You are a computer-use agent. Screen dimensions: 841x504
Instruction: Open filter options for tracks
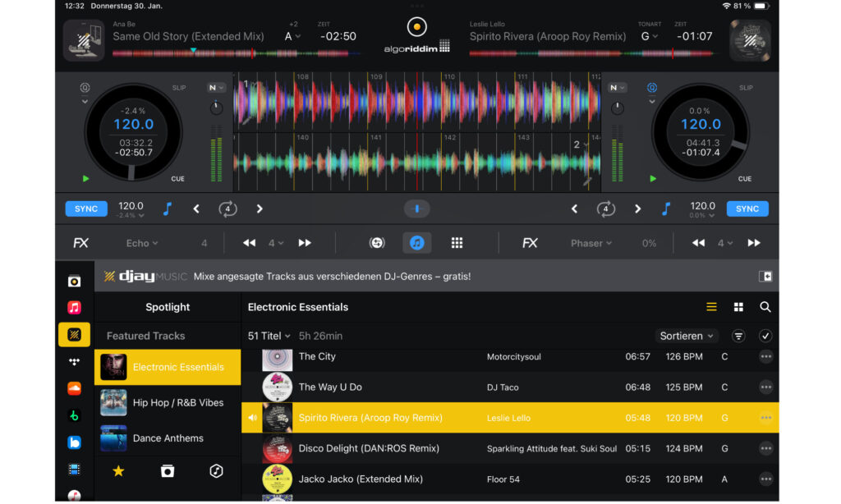click(738, 337)
